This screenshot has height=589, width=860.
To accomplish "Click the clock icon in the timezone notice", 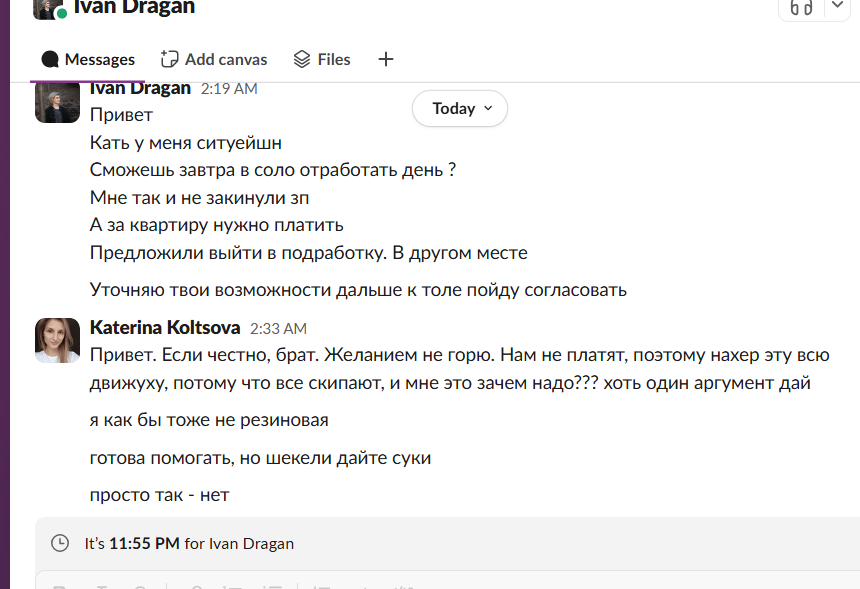I will pyautogui.click(x=60, y=543).
